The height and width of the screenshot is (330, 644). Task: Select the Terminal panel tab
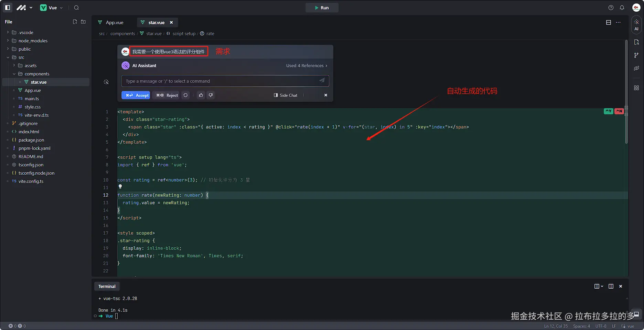pos(107,286)
